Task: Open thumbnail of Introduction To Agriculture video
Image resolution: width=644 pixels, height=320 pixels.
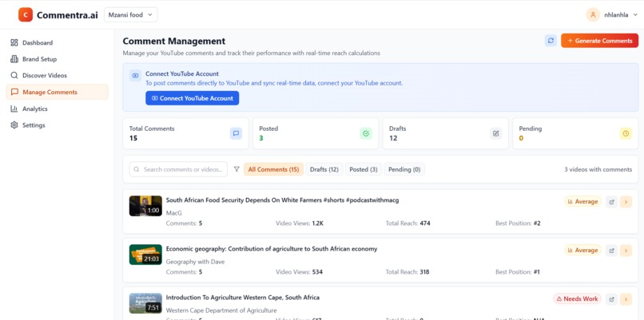Action: coord(145,303)
